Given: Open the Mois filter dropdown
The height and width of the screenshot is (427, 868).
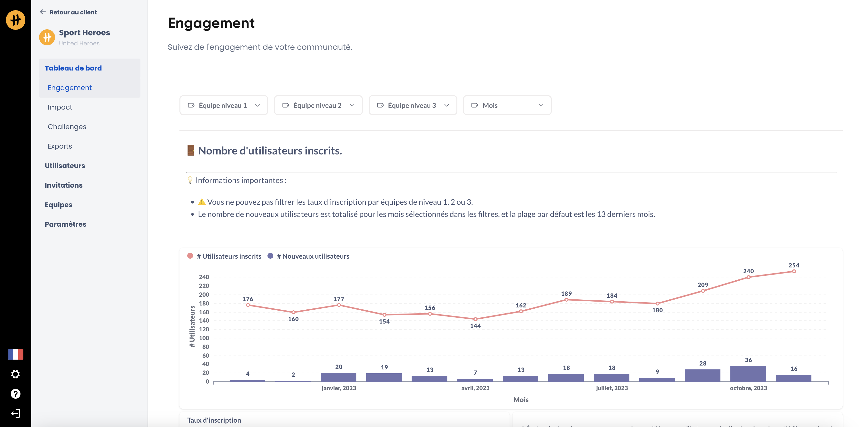Looking at the screenshot, I should click(507, 105).
